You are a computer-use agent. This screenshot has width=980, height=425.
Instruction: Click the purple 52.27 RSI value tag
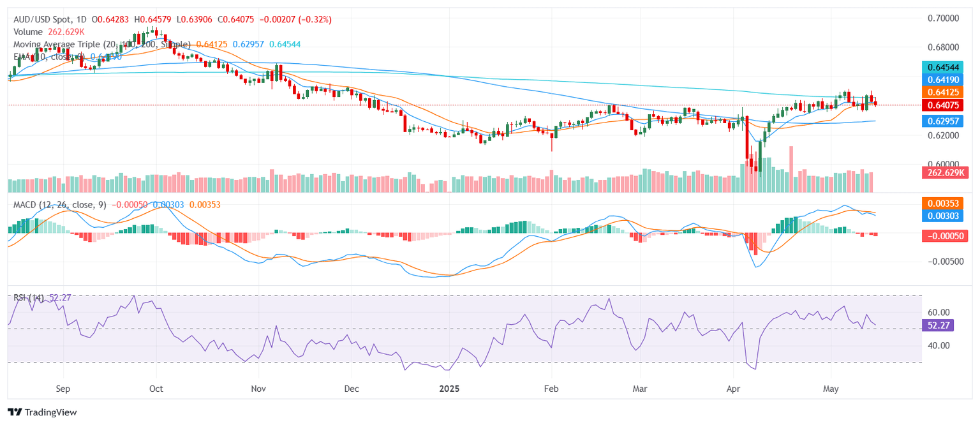[938, 325]
